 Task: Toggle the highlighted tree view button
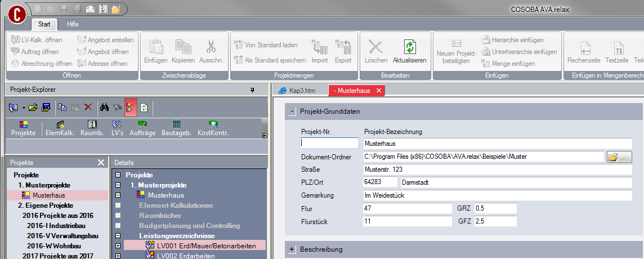coord(131,106)
